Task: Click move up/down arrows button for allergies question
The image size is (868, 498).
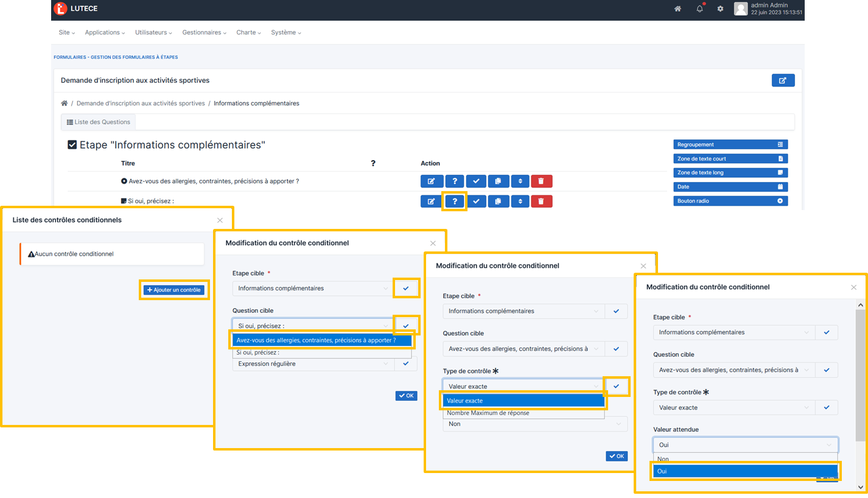Action: [x=519, y=181]
